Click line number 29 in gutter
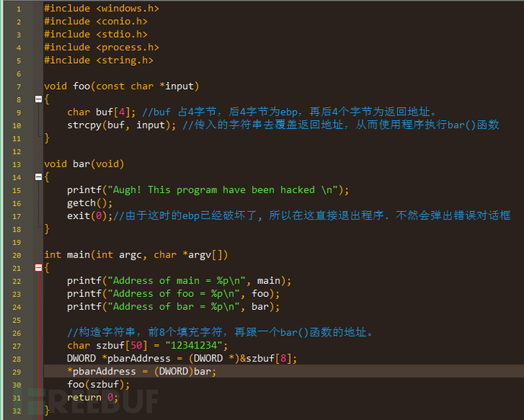Viewport: 524px width, 420px height. [x=17, y=372]
